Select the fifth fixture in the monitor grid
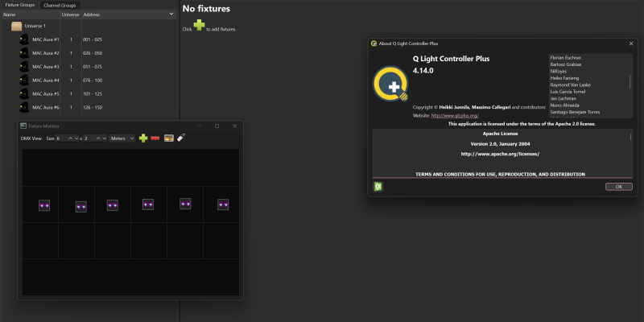 point(185,204)
